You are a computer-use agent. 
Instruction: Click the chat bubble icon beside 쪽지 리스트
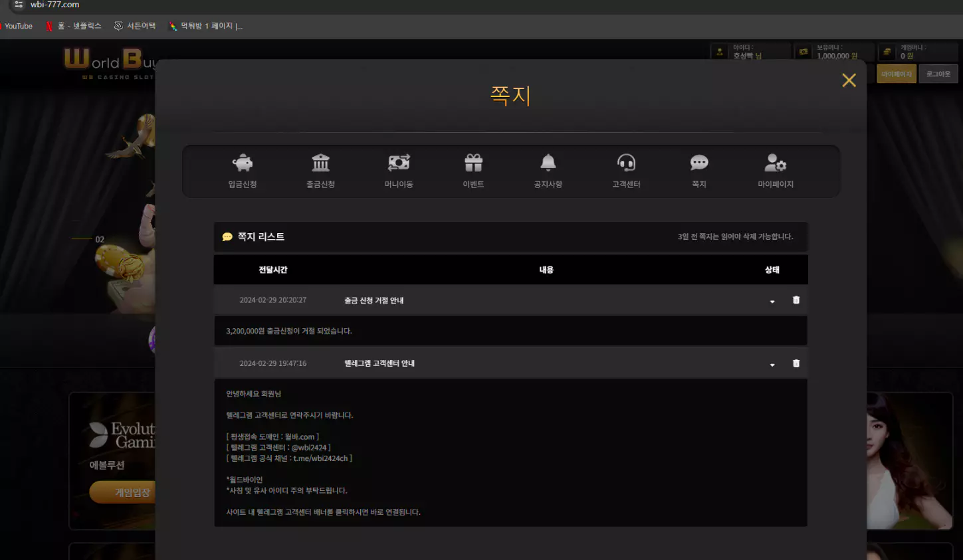pos(227,237)
